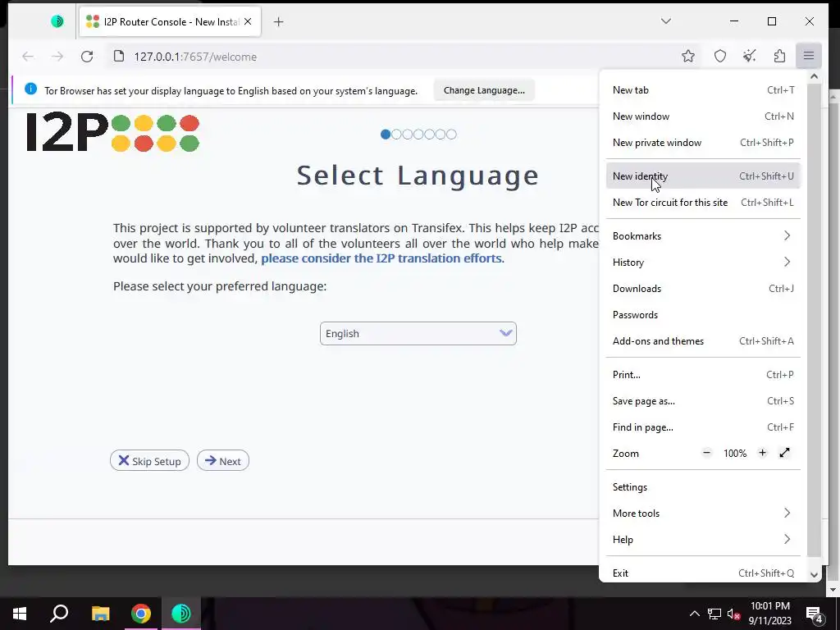
Task: Open Google Chrome from the taskbar
Action: click(141, 614)
